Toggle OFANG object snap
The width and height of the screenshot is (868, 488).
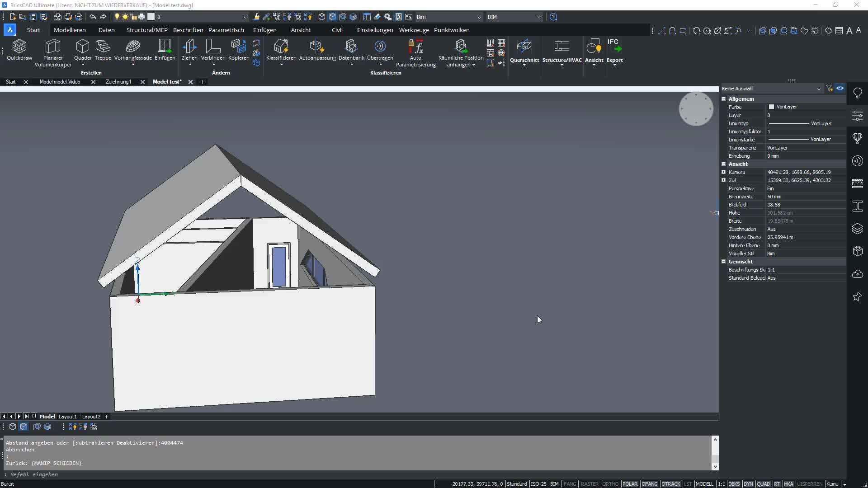[x=650, y=484]
